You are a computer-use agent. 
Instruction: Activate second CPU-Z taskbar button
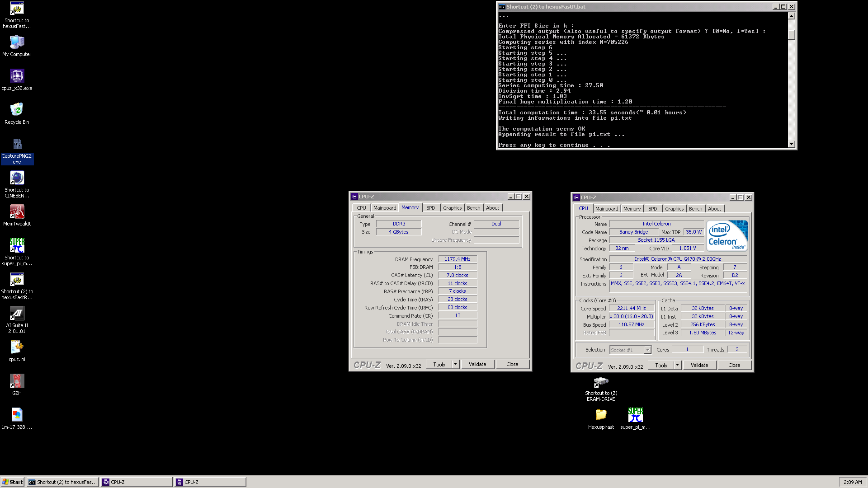[x=210, y=482]
